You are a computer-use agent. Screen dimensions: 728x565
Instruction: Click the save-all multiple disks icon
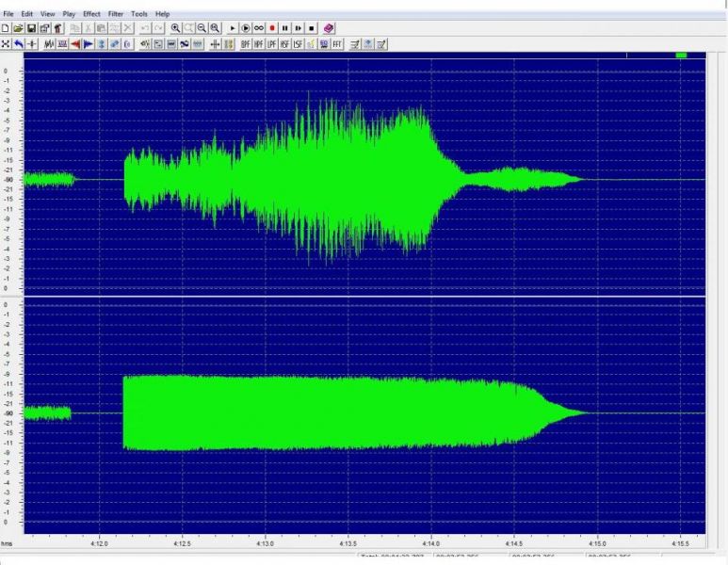[44, 28]
